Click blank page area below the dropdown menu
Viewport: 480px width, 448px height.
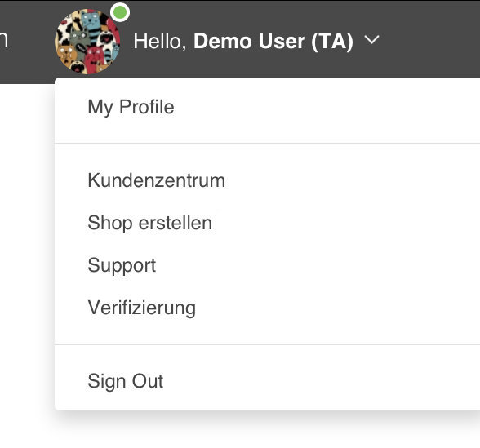(x=266, y=432)
